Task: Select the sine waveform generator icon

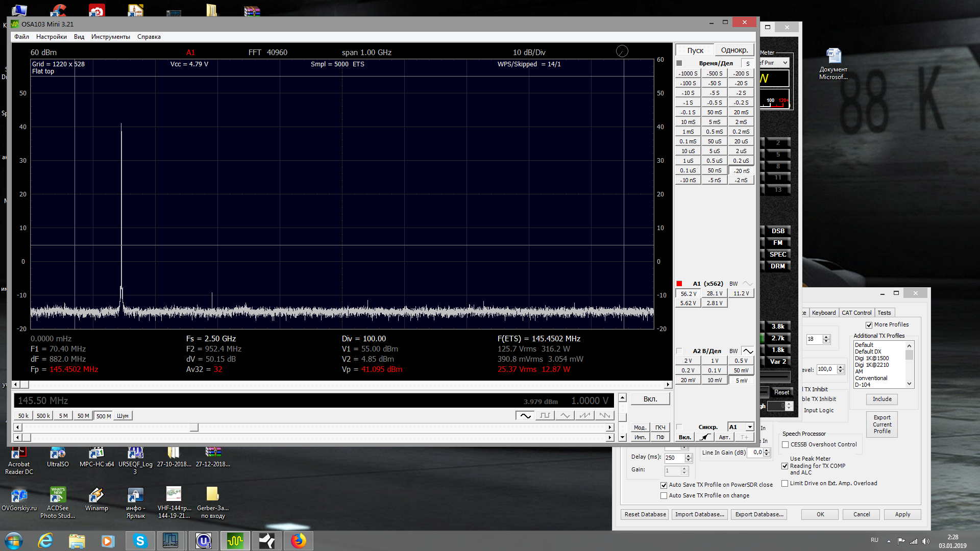Action: [x=525, y=416]
